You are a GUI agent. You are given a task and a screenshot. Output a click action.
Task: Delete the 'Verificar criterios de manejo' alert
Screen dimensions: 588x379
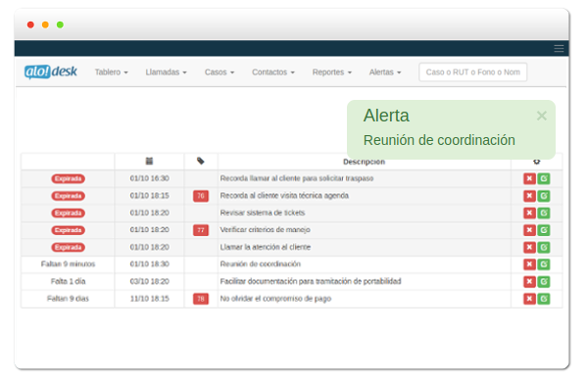[529, 230]
